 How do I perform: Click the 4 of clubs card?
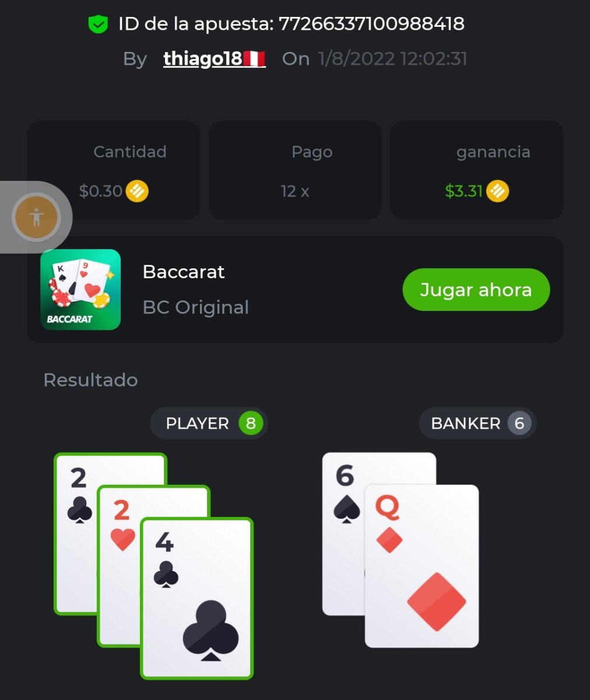[196, 598]
